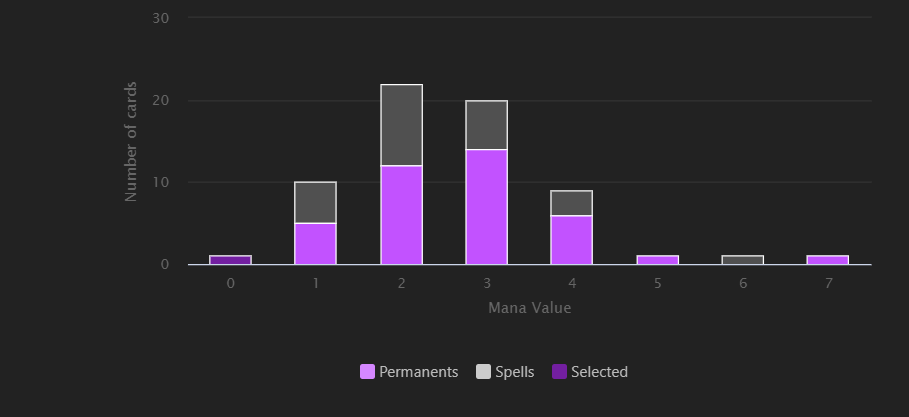
Task: Toggle the Spells series legend label
Action: 515,372
